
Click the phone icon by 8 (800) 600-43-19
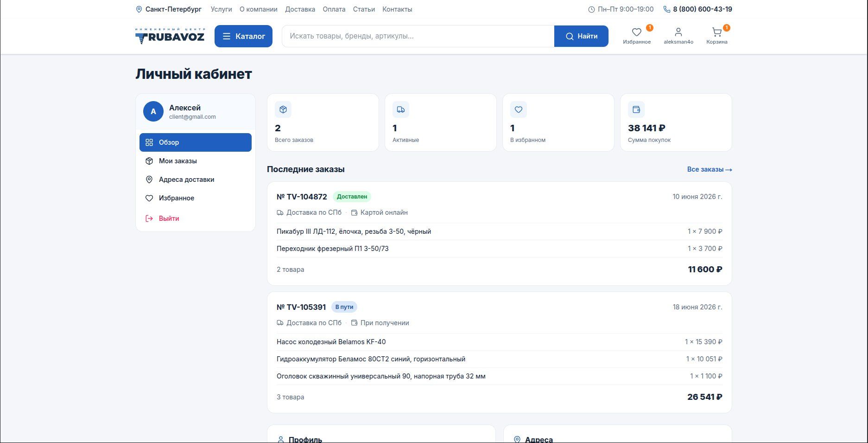667,9
